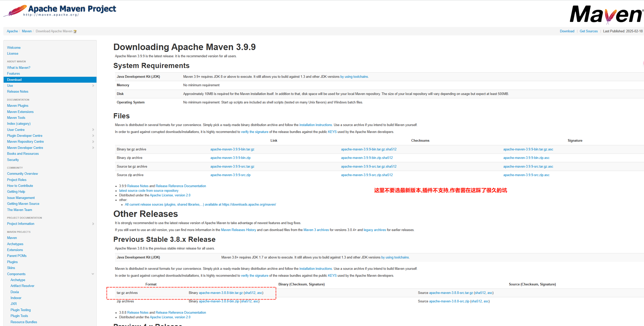Click the by using toolchains link for 3.9+
Screen dimensions: 644x326
point(354,77)
